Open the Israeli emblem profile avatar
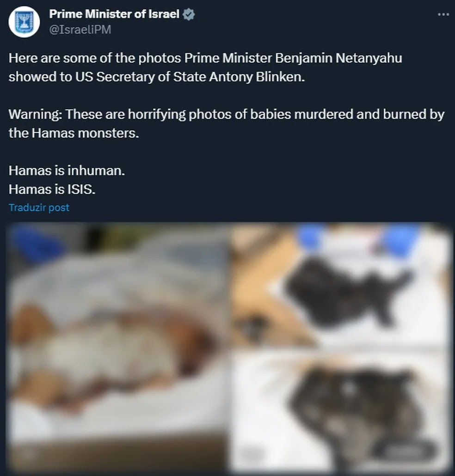This screenshot has width=455, height=476. point(24,22)
